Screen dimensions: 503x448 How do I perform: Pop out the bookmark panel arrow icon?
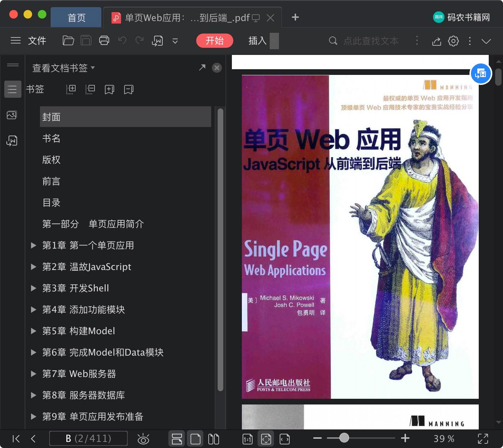tap(202, 67)
